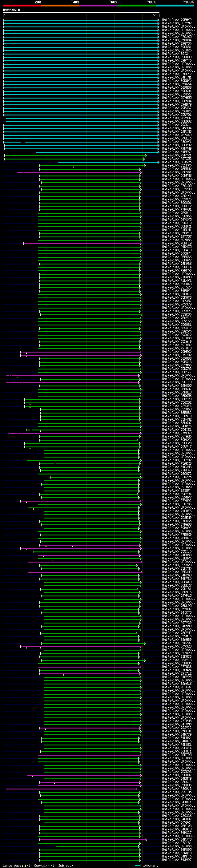The height and width of the screenshot is (868, 197).
Task: Click the red 20% identity legend segment
Action: click(x=22, y=6)
